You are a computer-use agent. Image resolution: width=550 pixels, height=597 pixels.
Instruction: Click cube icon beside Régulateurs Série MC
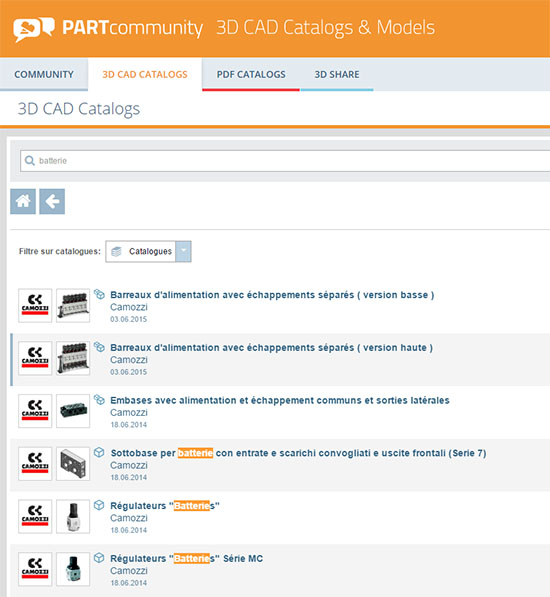[99, 558]
